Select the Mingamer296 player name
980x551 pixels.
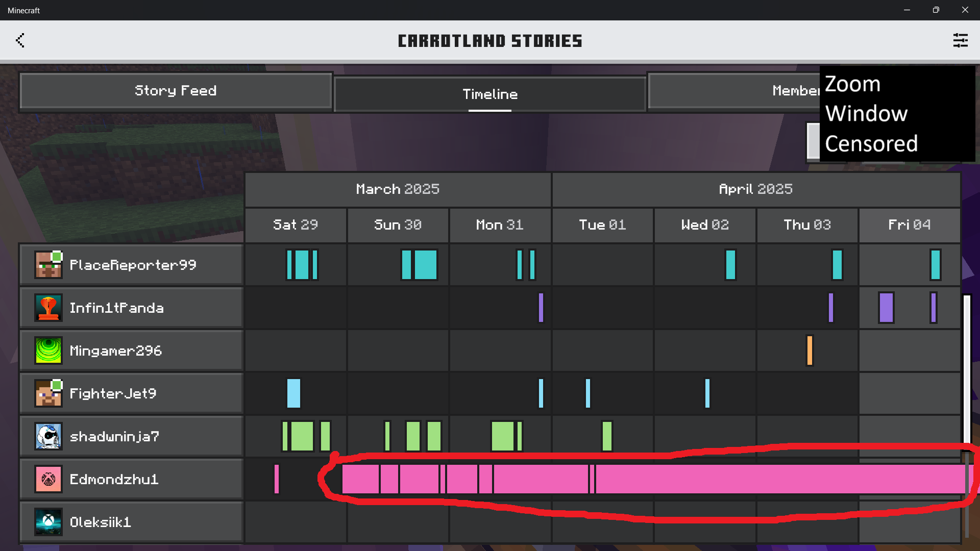(116, 350)
